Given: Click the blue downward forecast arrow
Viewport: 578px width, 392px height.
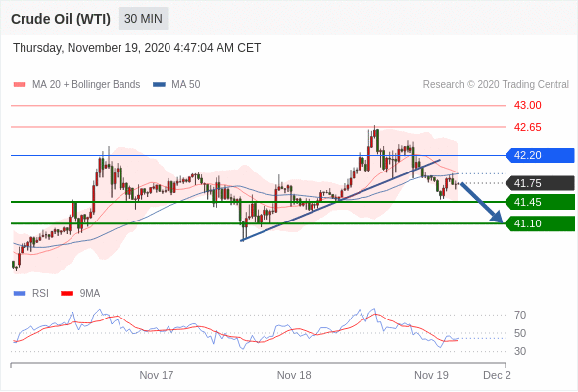Looking at the screenshot, I should point(481,203).
